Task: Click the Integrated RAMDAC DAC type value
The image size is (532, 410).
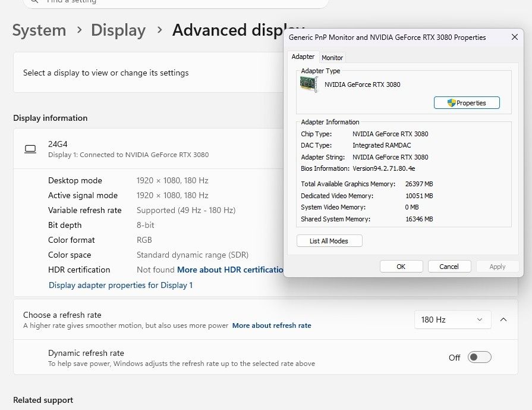Action: pyautogui.click(x=382, y=145)
